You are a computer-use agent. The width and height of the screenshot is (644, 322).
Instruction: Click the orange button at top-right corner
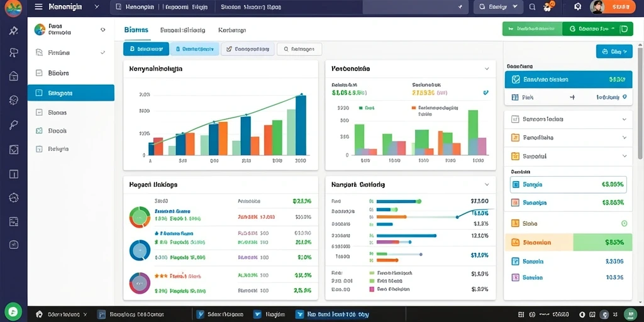pos(620,7)
